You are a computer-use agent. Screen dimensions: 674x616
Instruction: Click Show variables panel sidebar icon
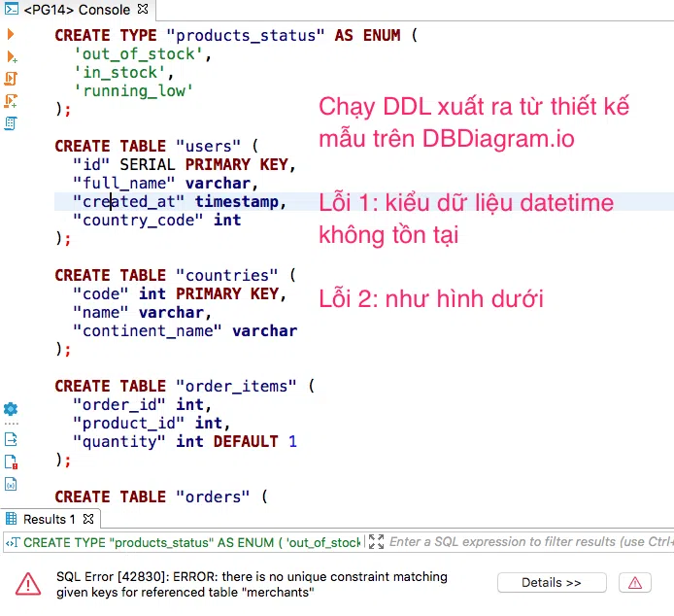click(x=11, y=483)
